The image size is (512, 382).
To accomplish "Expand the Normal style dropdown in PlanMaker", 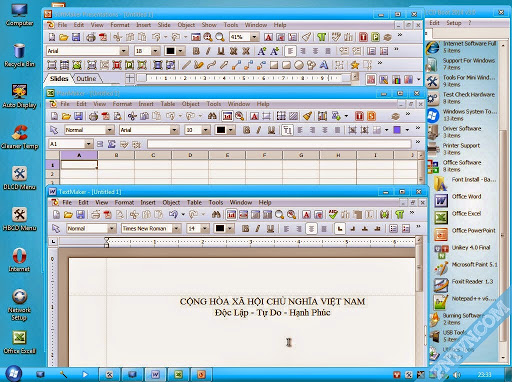I will [x=110, y=130].
